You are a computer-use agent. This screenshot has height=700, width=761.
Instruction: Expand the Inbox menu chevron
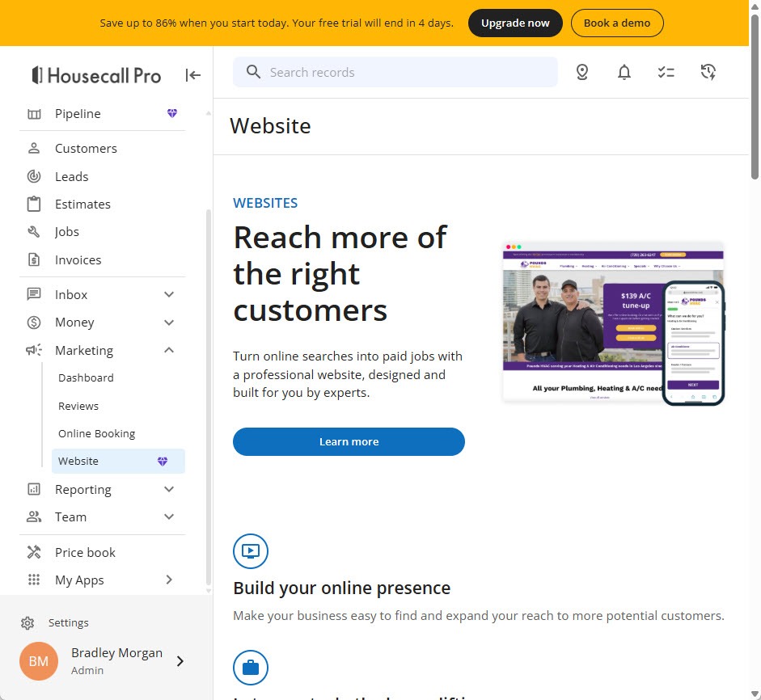169,294
